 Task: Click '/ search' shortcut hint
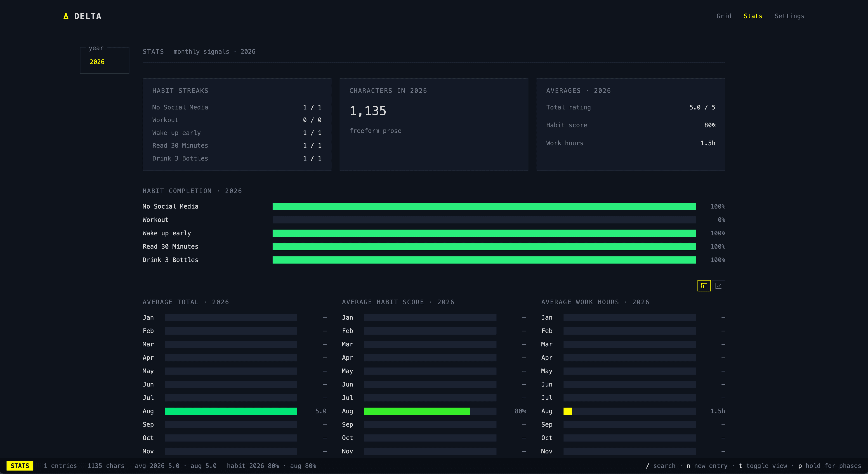point(660,466)
